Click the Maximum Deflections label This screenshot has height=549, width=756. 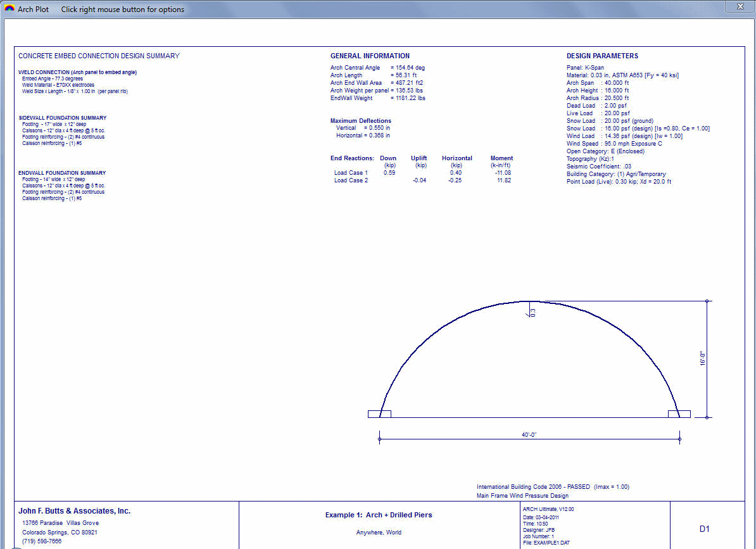360,120
